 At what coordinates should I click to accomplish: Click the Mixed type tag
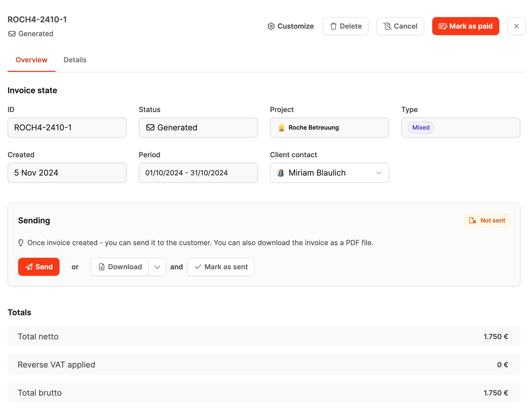point(421,128)
